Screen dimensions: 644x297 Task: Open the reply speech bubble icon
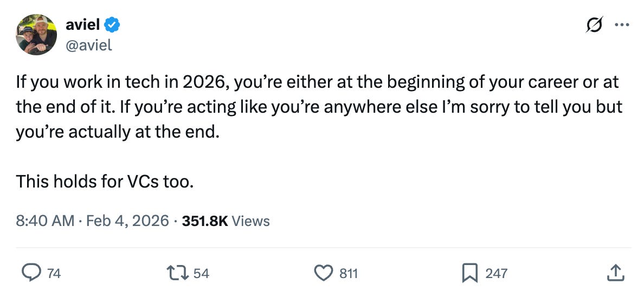[31, 273]
